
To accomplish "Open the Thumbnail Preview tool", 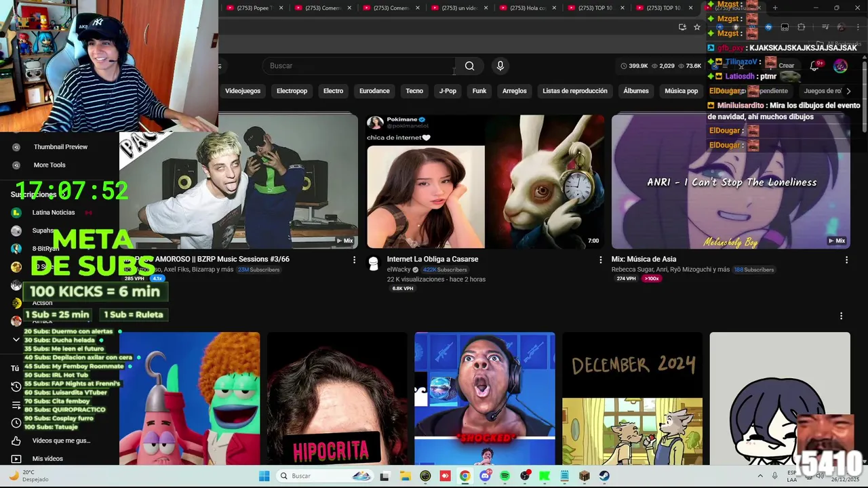I will (60, 147).
